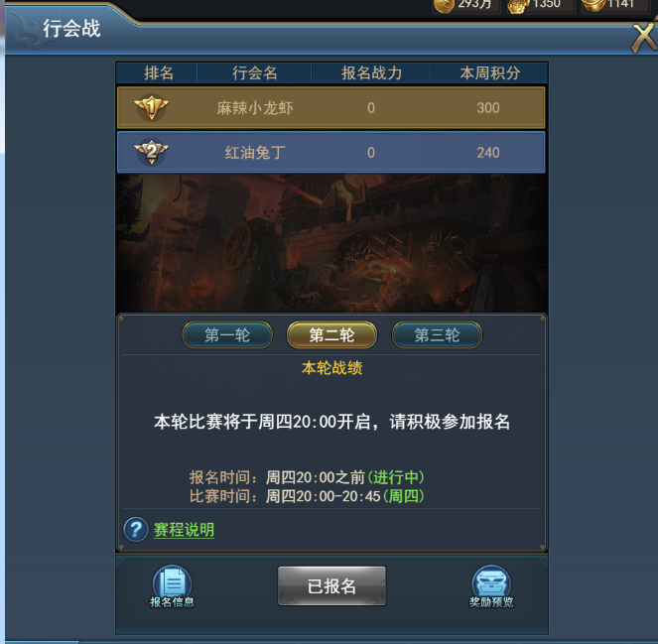Click the ingot currency icon showing 1141
Image resolution: width=658 pixels, height=644 pixels.
pyautogui.click(x=592, y=5)
